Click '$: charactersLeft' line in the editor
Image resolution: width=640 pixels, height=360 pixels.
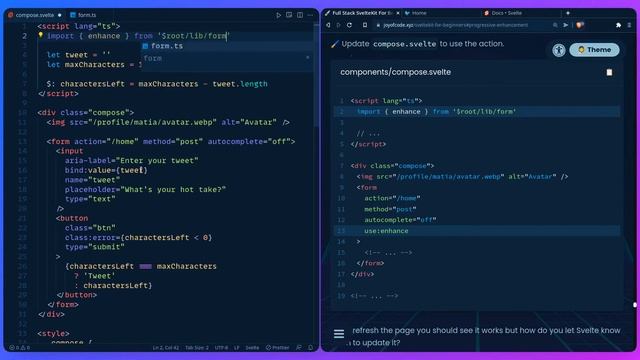point(157,84)
